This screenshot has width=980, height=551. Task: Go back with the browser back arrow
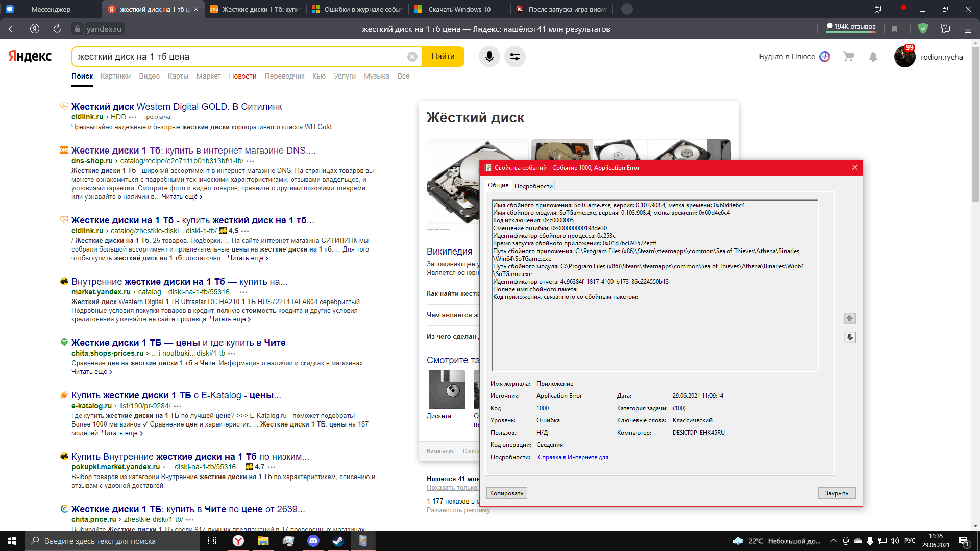(12, 29)
